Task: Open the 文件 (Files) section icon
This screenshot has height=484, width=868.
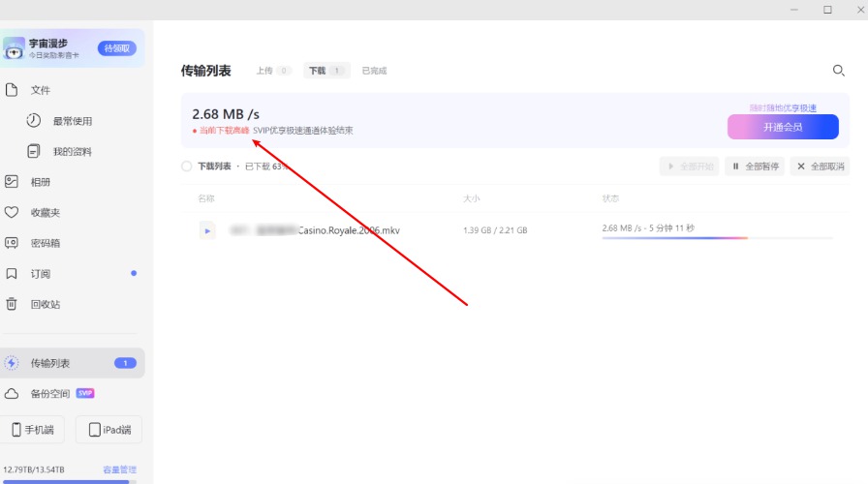Action: tap(13, 90)
